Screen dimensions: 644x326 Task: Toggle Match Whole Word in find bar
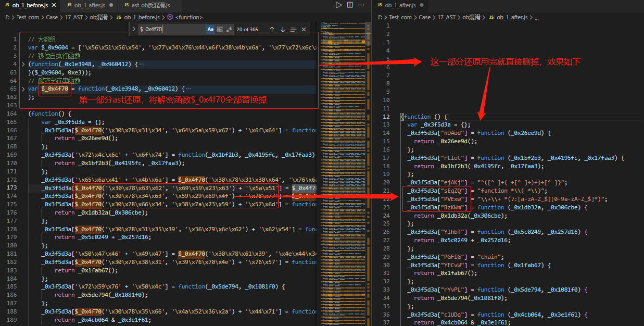pos(220,29)
